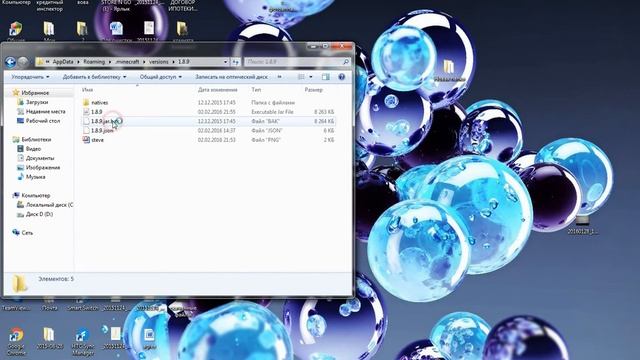
Task: Select the 1.8.9.json file icon
Action: pos(86,131)
